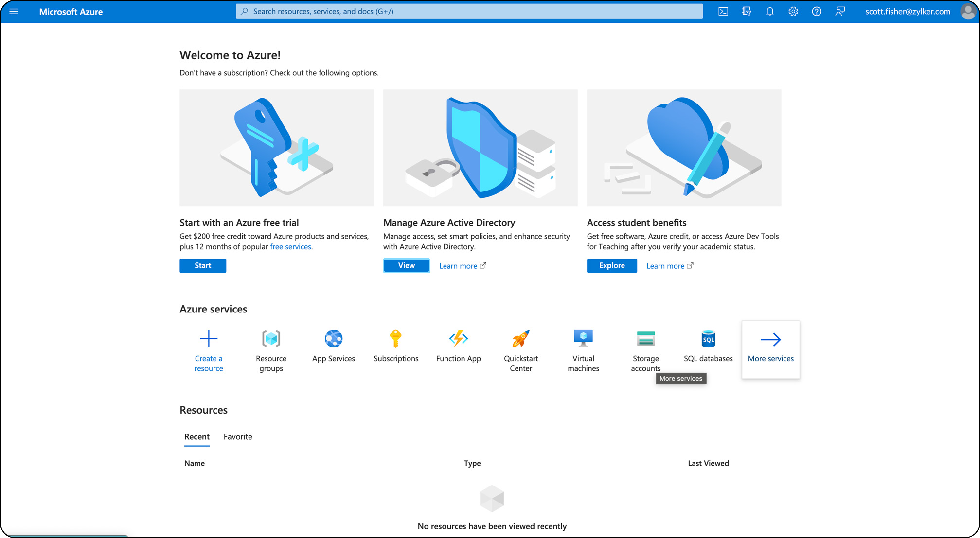
Task: Open the free services link
Action: [x=291, y=247]
